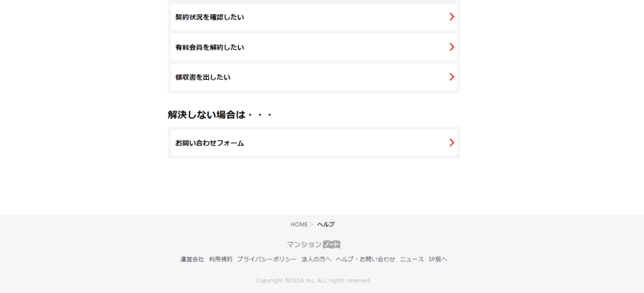Click the 解決しない場合は・・・ heading
Image resolution: width=644 pixels, height=293 pixels.
coord(220,114)
